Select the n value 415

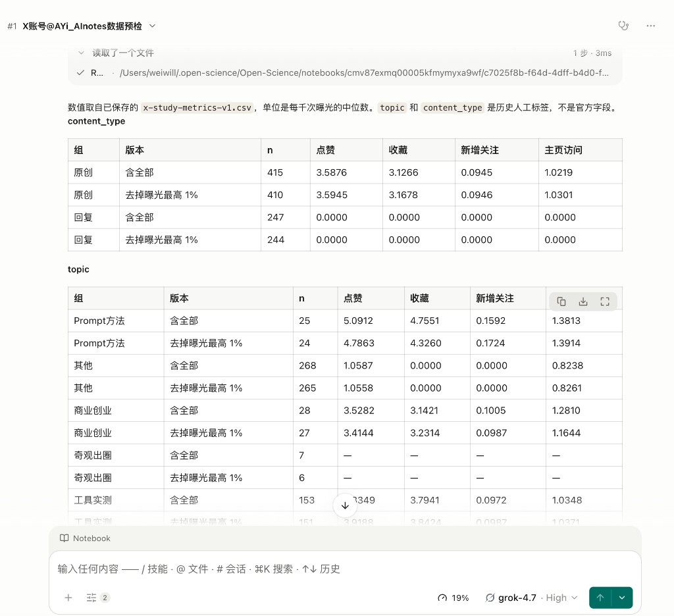pyautogui.click(x=275, y=172)
